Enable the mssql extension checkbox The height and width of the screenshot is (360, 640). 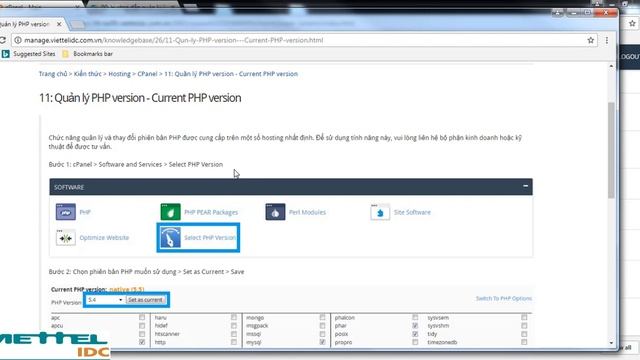(x=322, y=334)
